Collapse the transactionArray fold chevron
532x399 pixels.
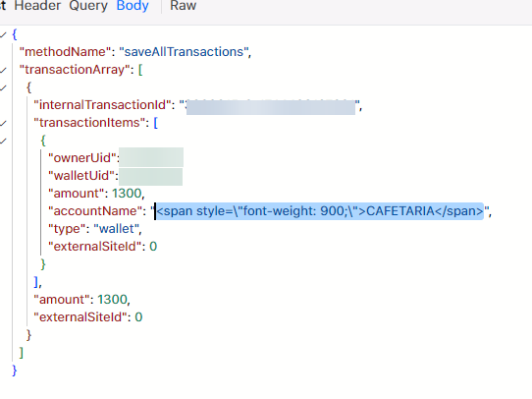pyautogui.click(x=3, y=70)
